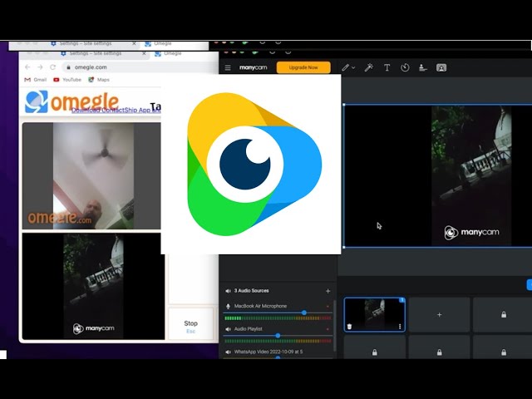Mute the WhatsApp Video audio source speaker
Screen dimensions: 532x399
tap(228, 352)
